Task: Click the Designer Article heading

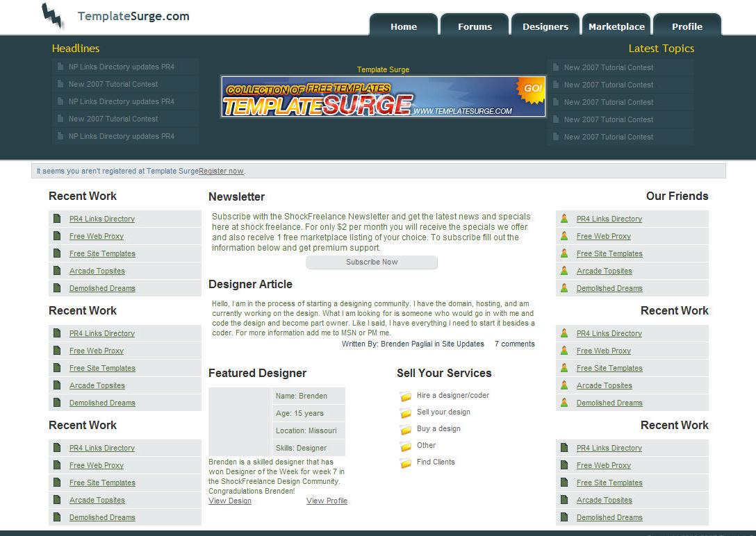Action: click(250, 284)
